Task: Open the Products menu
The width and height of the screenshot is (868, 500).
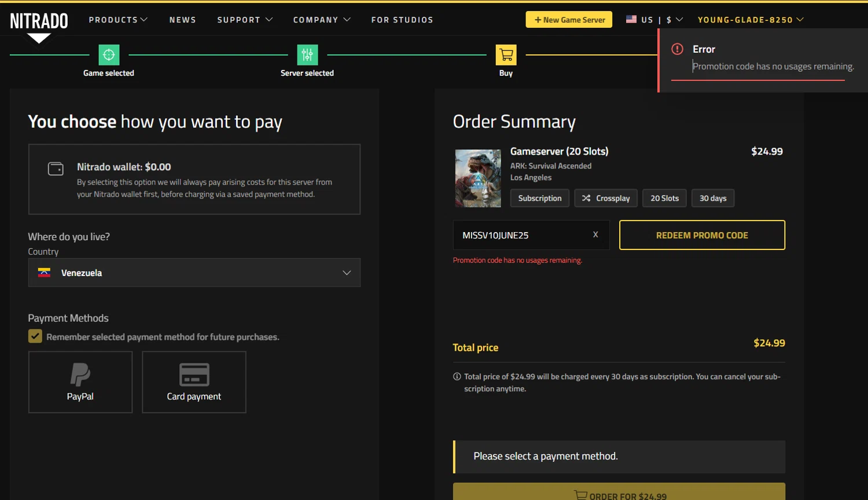Action: coord(118,20)
